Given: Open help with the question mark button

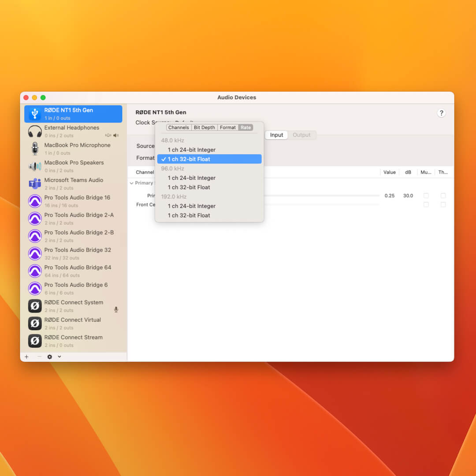Looking at the screenshot, I should (x=441, y=113).
